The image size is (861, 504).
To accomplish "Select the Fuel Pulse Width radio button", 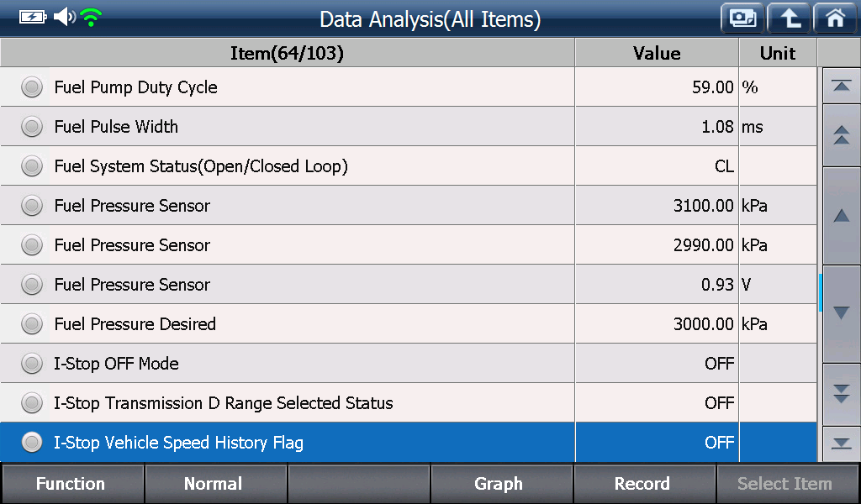I will coord(32,127).
